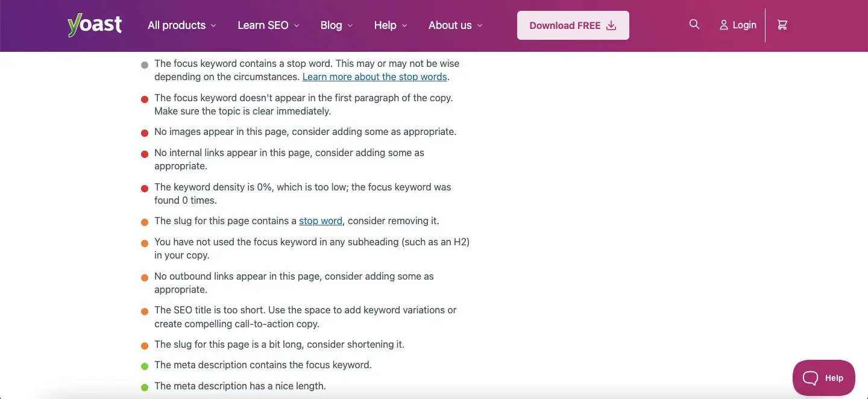Expand the Help menu chevron in header
Viewport: 868px width, 399px height.
click(x=404, y=25)
